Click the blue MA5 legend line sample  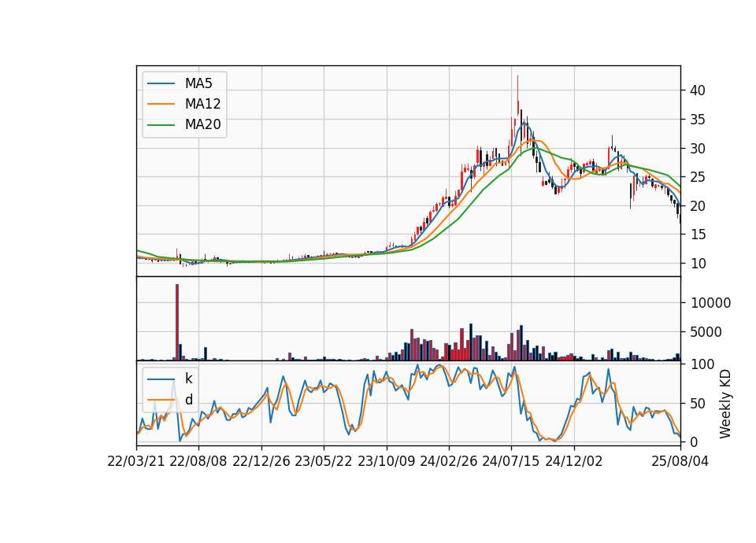coord(161,84)
